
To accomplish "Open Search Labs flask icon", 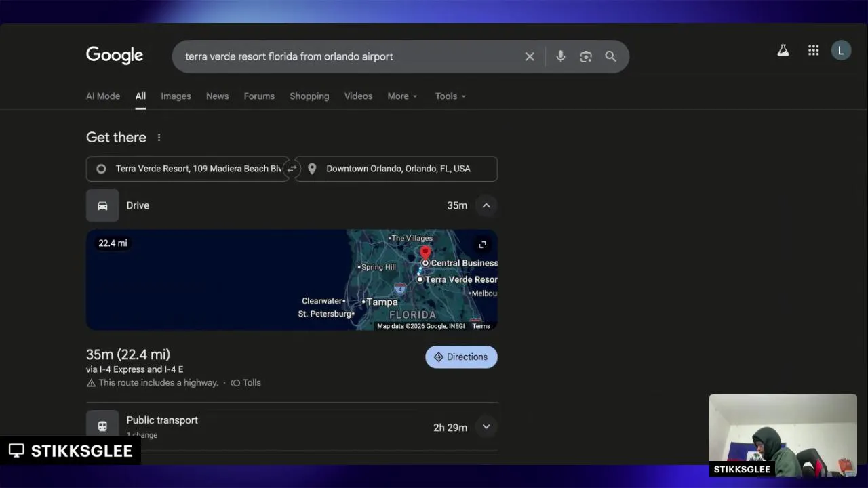I will click(x=783, y=50).
